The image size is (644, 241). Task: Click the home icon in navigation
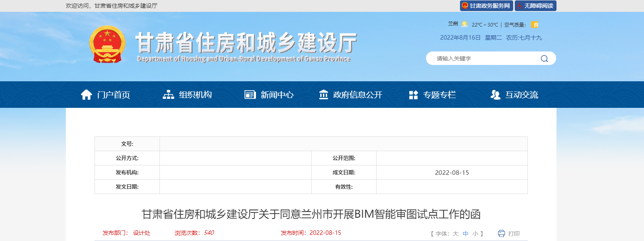[86, 95]
